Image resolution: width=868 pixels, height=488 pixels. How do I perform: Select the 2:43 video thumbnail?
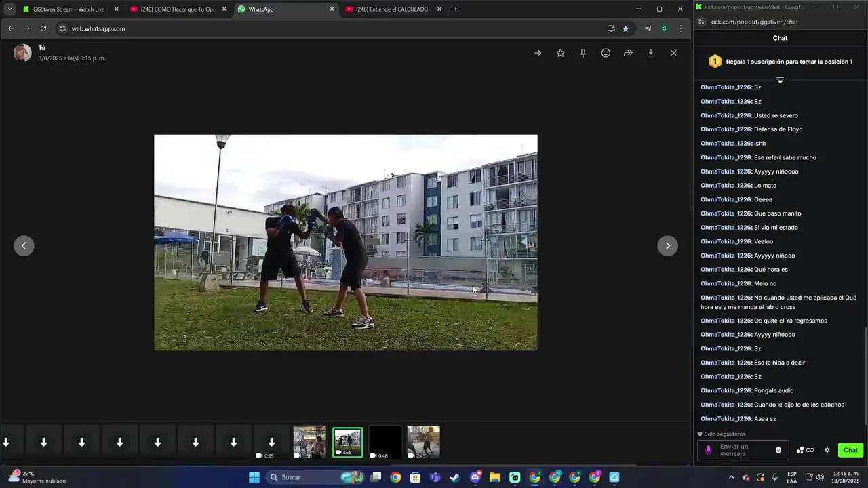[x=423, y=443]
